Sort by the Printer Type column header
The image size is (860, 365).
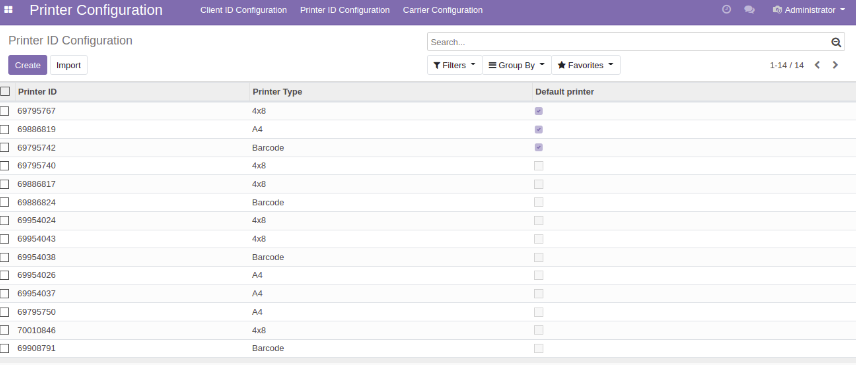point(277,92)
